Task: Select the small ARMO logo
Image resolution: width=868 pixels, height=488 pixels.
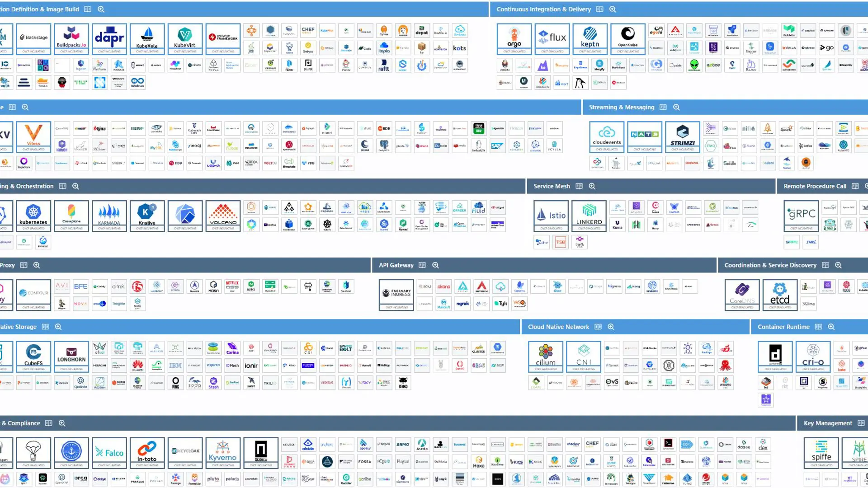Action: [403, 445]
